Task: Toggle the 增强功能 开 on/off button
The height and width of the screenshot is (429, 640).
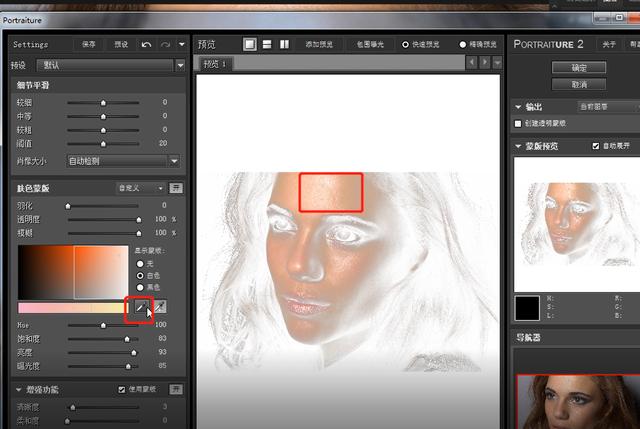Action: coord(176,389)
